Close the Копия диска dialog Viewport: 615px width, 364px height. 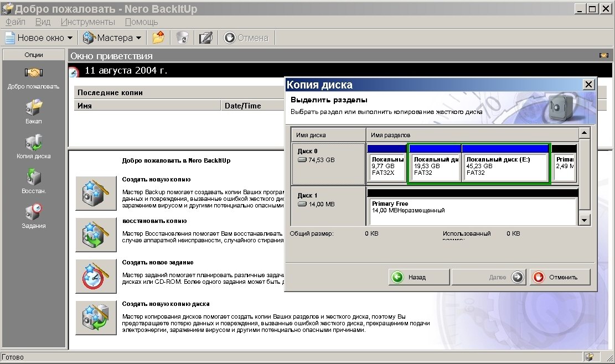[x=588, y=85]
